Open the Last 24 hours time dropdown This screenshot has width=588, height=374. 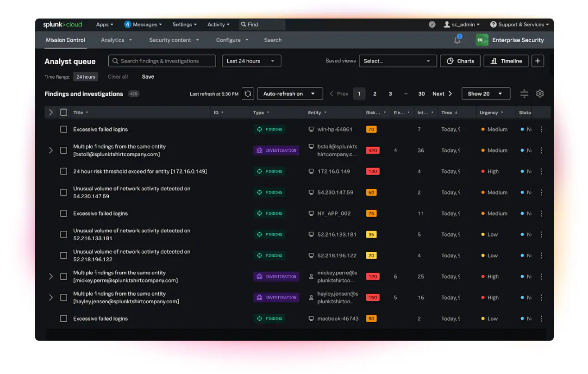coord(251,61)
